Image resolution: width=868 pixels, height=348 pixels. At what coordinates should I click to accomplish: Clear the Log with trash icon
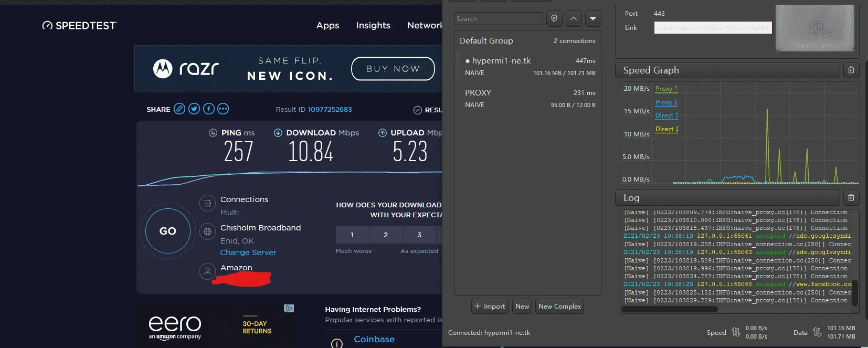click(851, 197)
